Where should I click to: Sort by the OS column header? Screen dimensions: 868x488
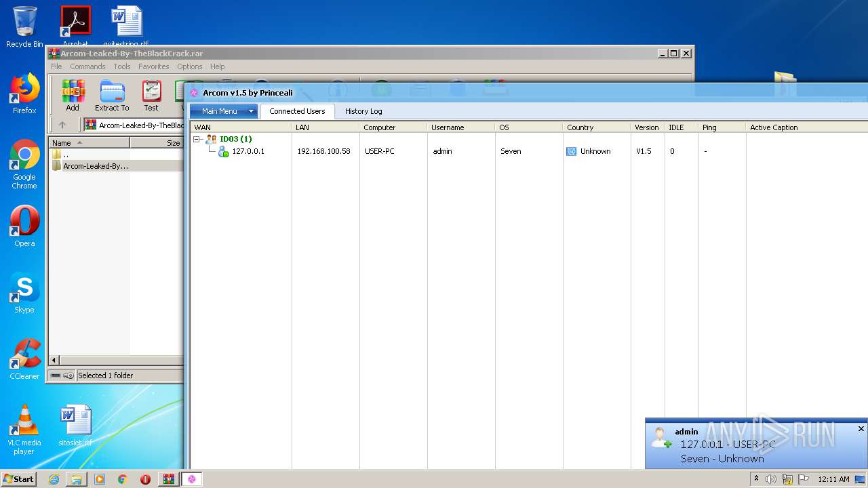pyautogui.click(x=529, y=127)
